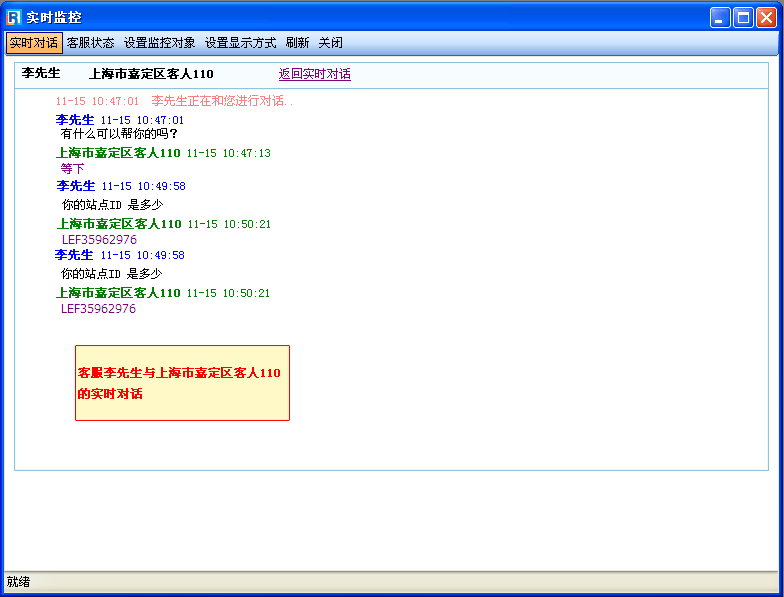Open 设置显示方式 menu
This screenshot has width=784, height=597.
[240, 43]
